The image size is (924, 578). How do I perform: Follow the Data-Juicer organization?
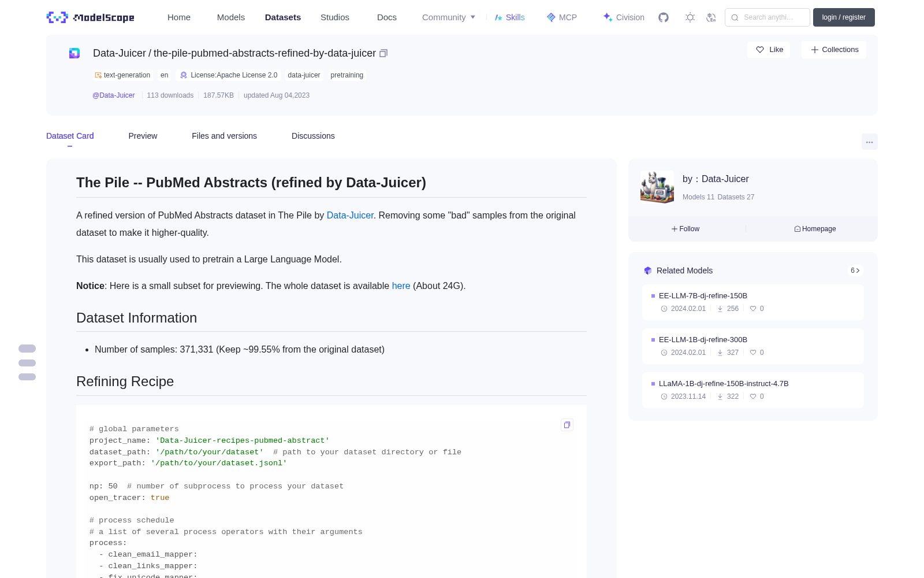[x=685, y=229]
